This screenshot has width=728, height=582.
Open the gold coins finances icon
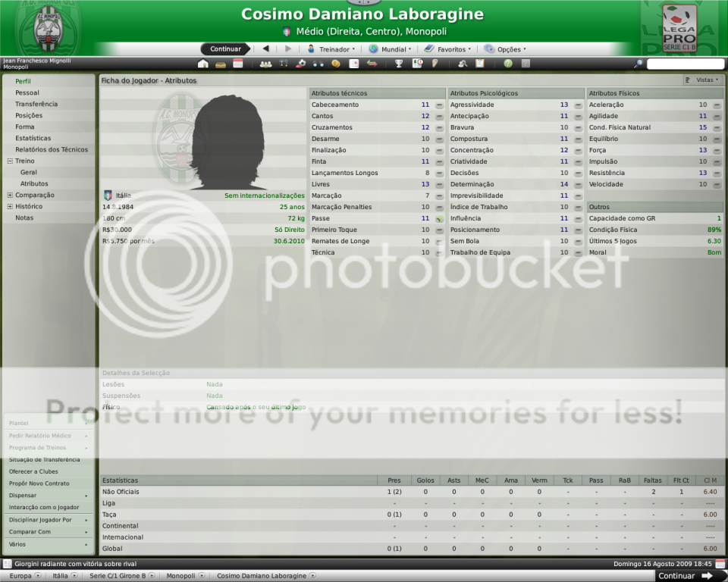[336, 64]
